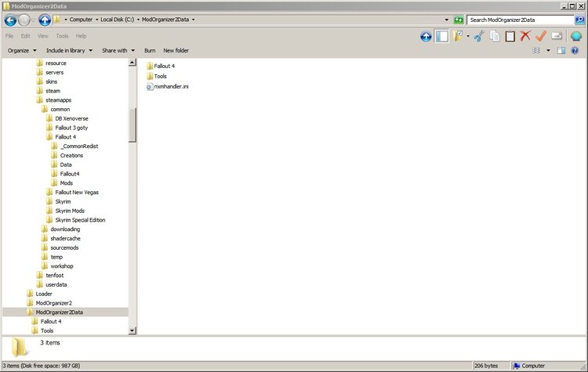Open Folder Options toolbar icon
This screenshot has width=588, height=372.
[458, 36]
